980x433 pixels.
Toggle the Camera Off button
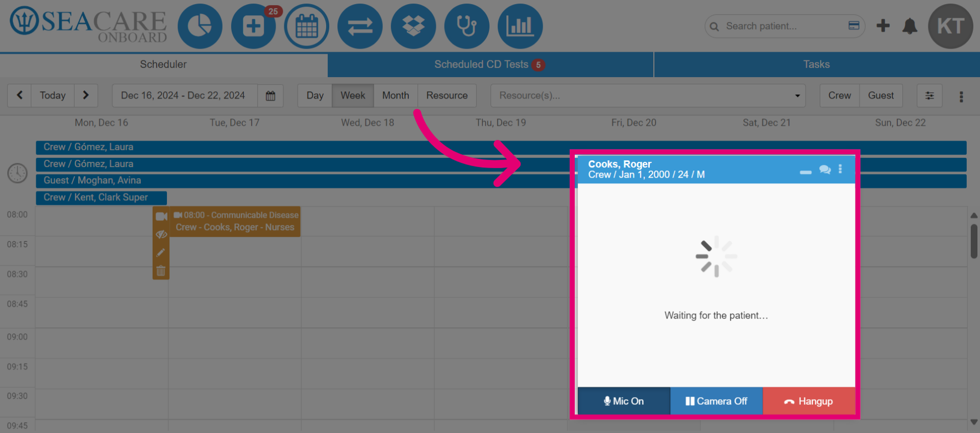(x=716, y=401)
